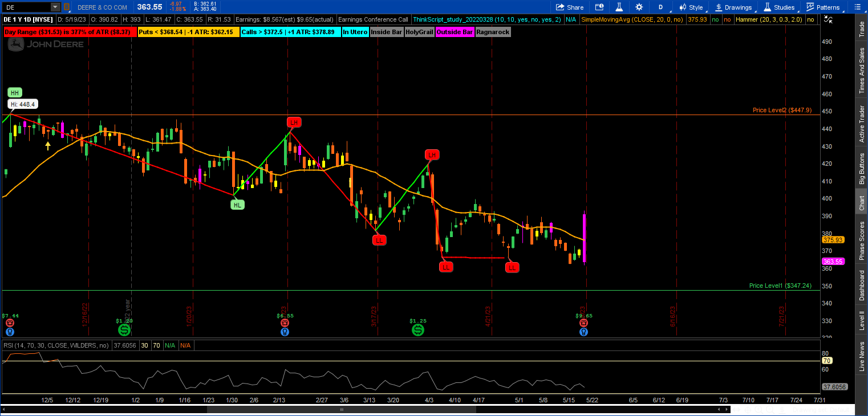This screenshot has width=868, height=416.
Task: Toggle the In Utero study label
Action: 355,32
